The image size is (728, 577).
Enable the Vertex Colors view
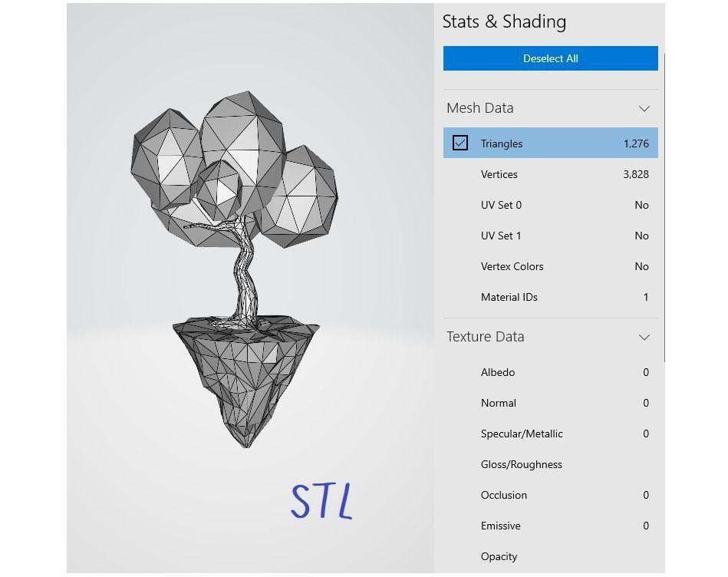550,266
